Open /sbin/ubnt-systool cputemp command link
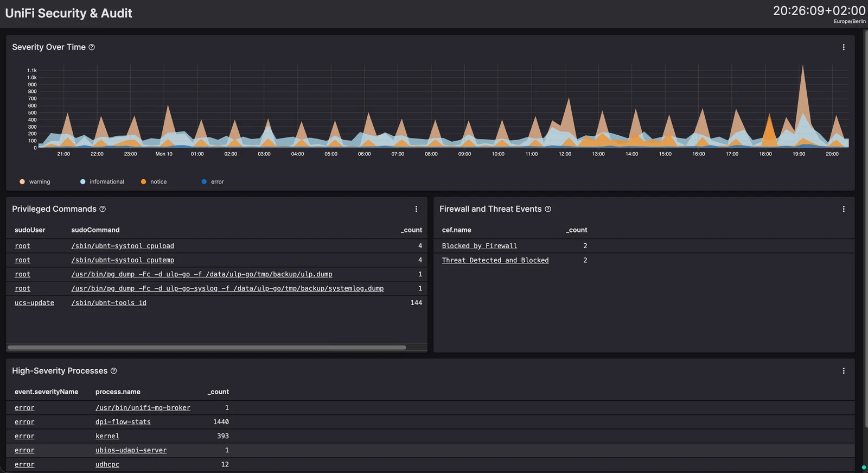 [x=123, y=260]
